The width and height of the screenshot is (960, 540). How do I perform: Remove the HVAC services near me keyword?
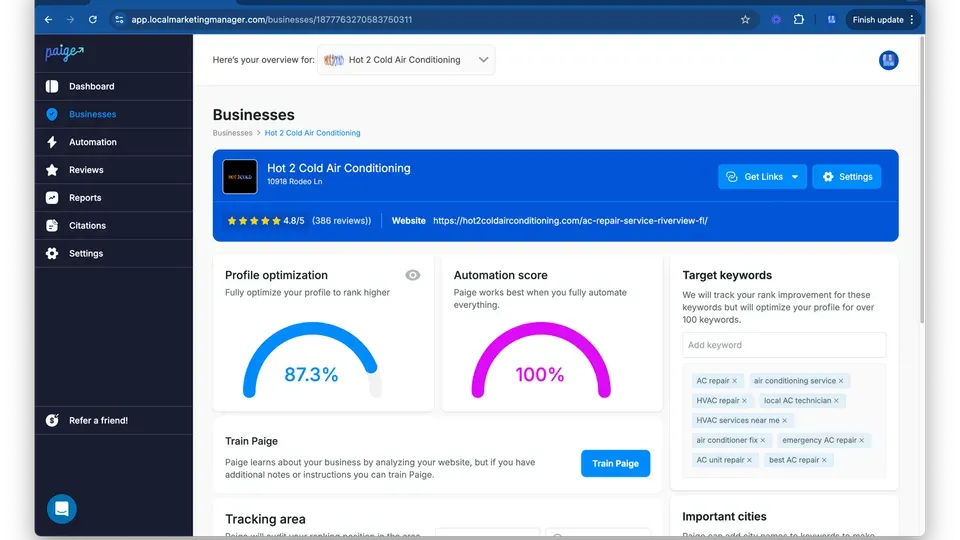784,421
